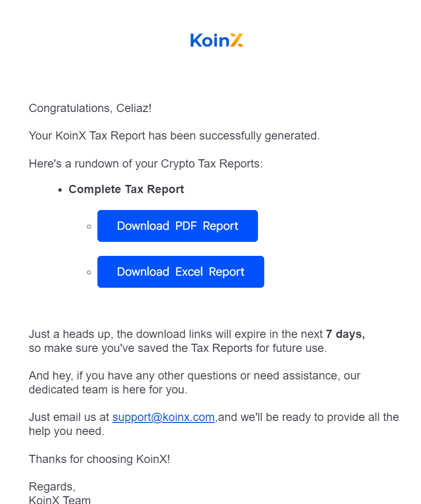Click the Regards, sign-off text
421x504 pixels.
click(x=52, y=486)
